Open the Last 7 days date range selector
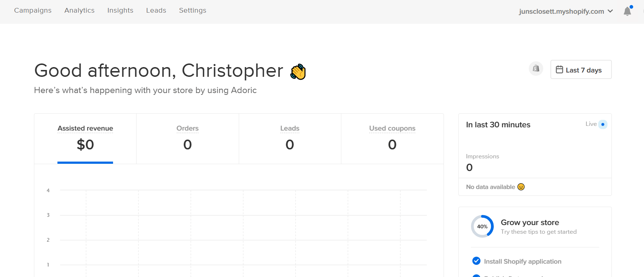Screen dimensions: 644x277 pyautogui.click(x=581, y=69)
